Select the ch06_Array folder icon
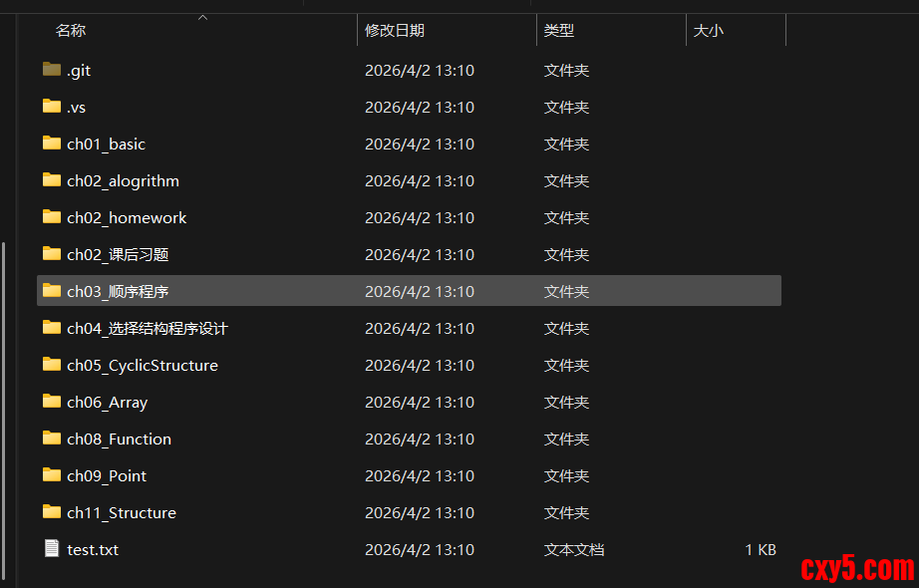Viewport: 919px width, 588px height. (x=52, y=402)
